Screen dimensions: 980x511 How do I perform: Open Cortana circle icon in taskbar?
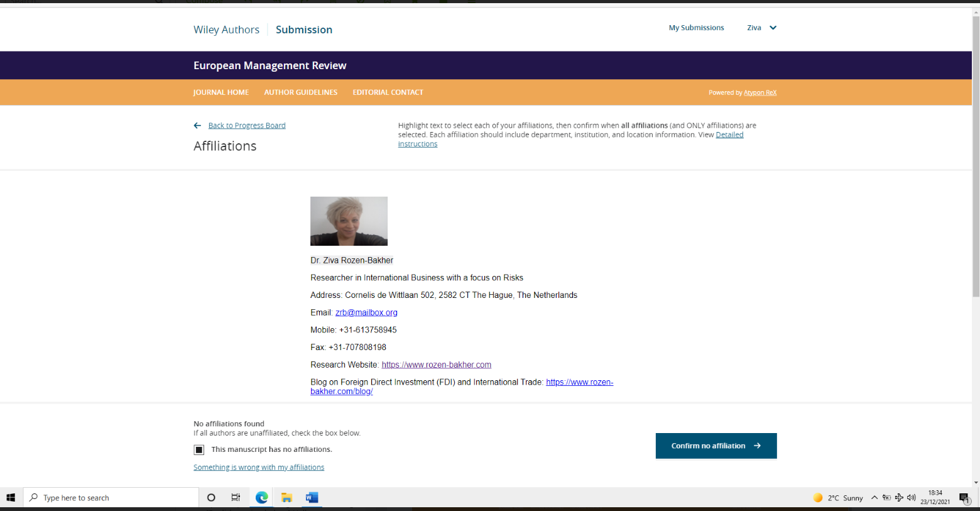point(211,497)
